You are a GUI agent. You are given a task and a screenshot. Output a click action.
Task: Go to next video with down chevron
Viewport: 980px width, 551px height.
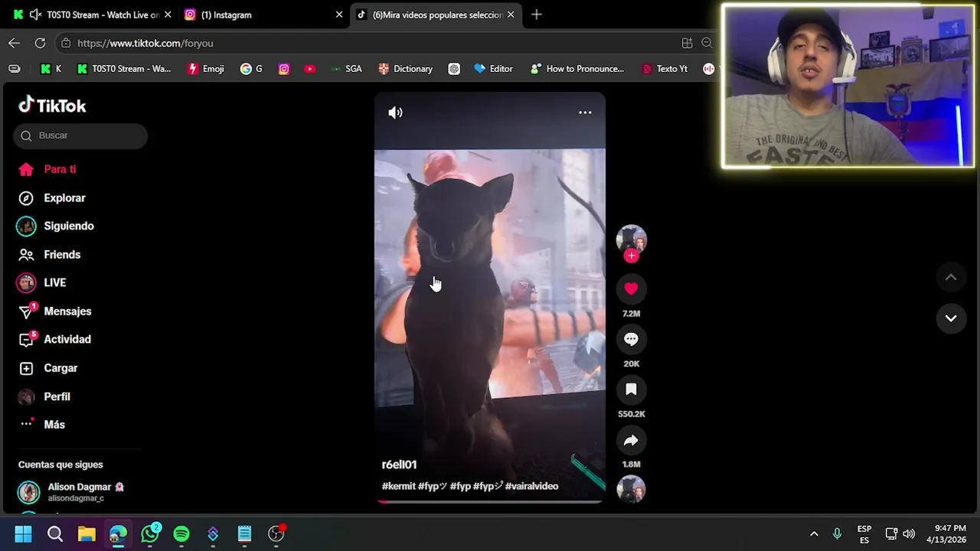pos(951,318)
